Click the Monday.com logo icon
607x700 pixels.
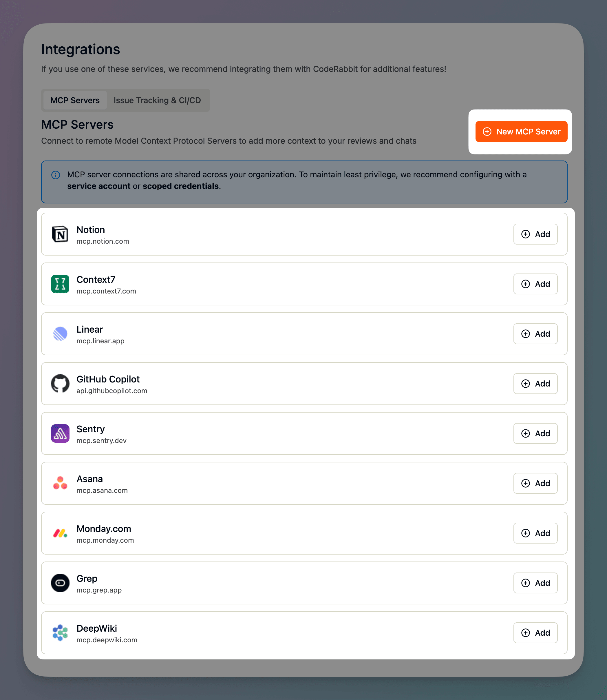(60, 533)
